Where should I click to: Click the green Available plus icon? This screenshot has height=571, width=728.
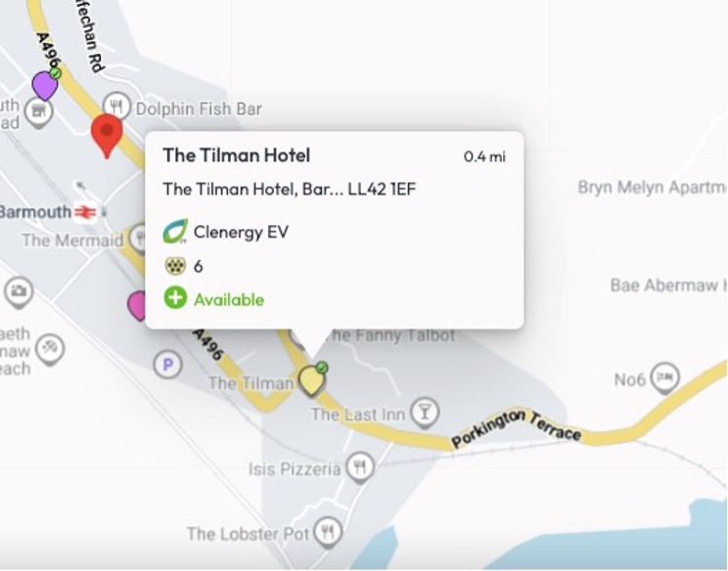(x=175, y=298)
